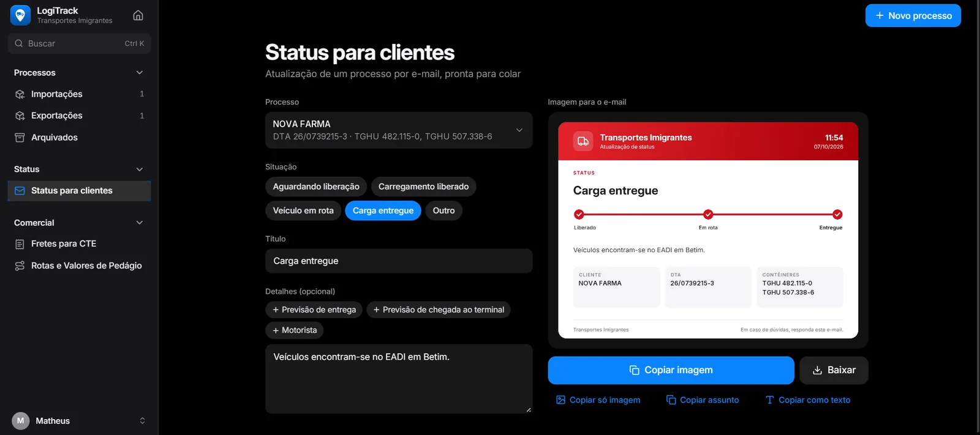The image size is (980, 435).
Task: Open the home icon in the sidebar header
Action: click(138, 15)
